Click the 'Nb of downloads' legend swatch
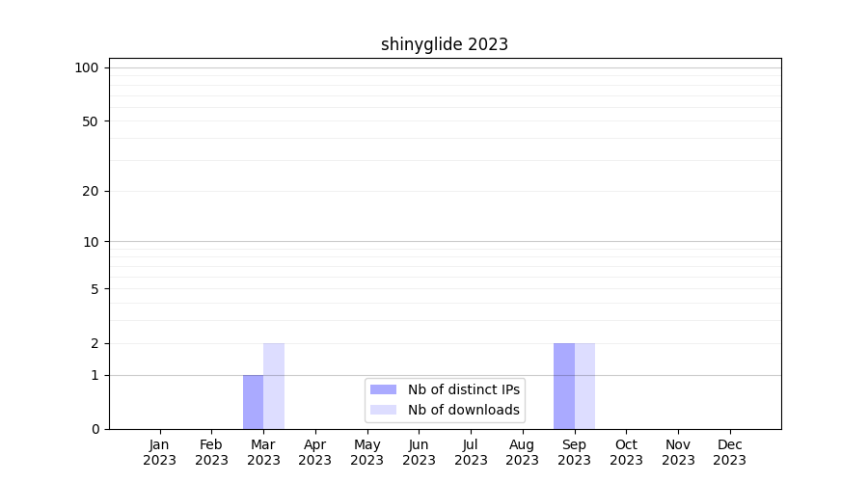This screenshot has width=868, height=482. tap(383, 410)
